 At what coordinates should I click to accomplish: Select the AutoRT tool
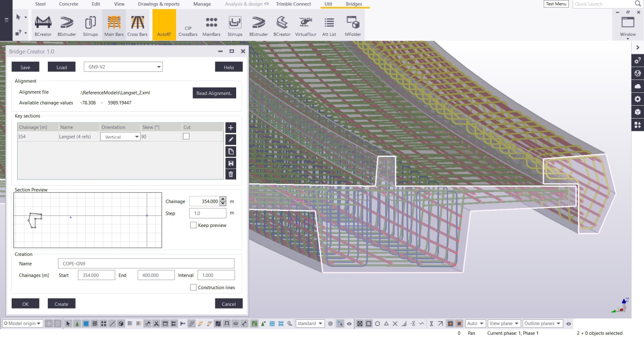(164, 24)
